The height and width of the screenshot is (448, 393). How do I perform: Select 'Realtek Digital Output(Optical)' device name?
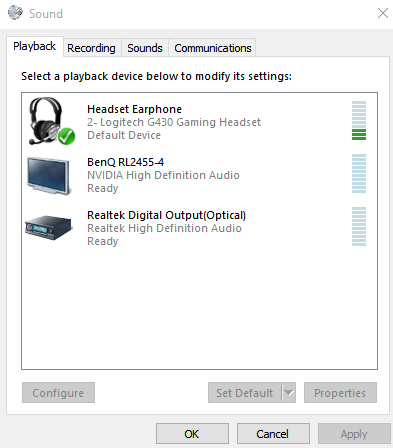(166, 215)
